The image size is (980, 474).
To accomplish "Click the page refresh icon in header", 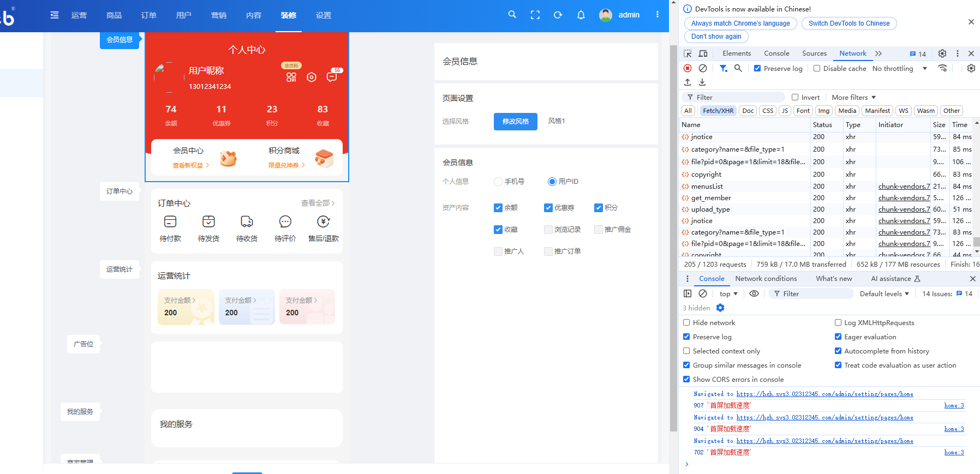I will [x=558, y=15].
